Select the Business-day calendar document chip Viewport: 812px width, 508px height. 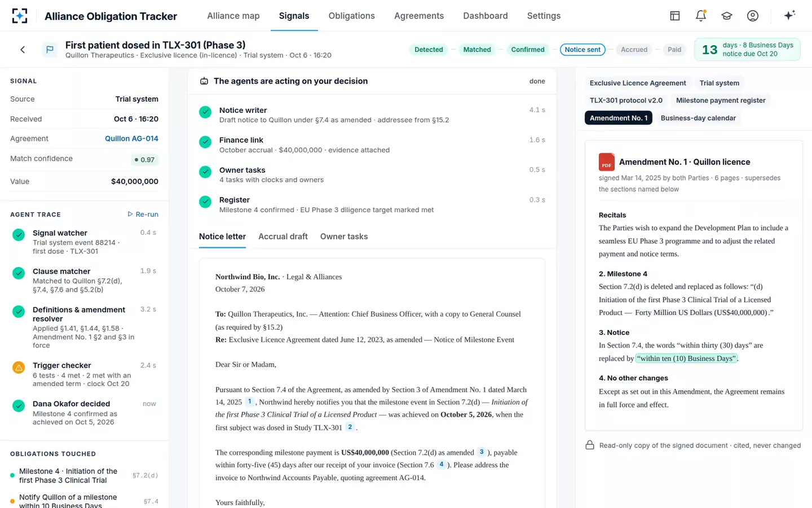click(x=698, y=118)
